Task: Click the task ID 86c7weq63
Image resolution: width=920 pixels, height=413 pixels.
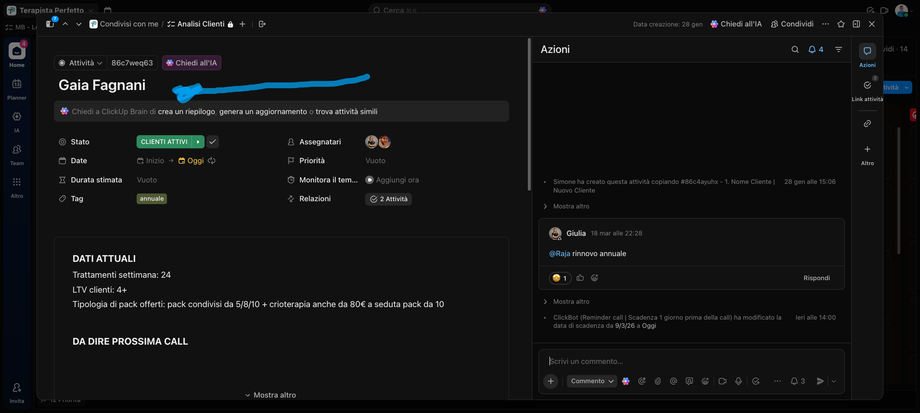Action: pos(132,63)
